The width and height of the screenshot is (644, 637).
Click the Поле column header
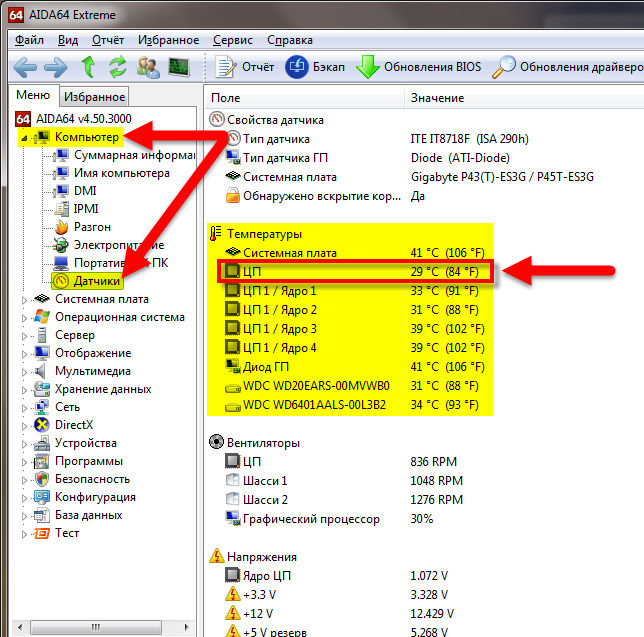304,98
